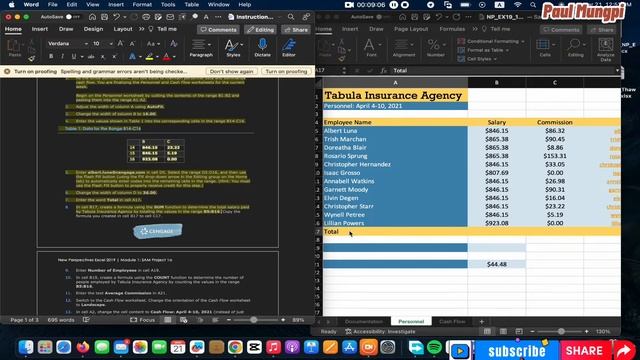Open Text Effects blue A button
This screenshot has width=640, height=360.
(x=132, y=56)
